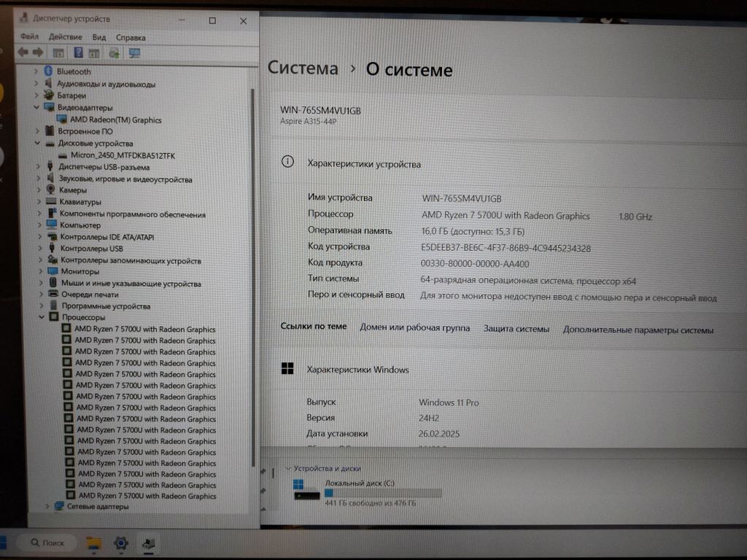Click the Клавиатуры keyboard icon

tap(52, 201)
